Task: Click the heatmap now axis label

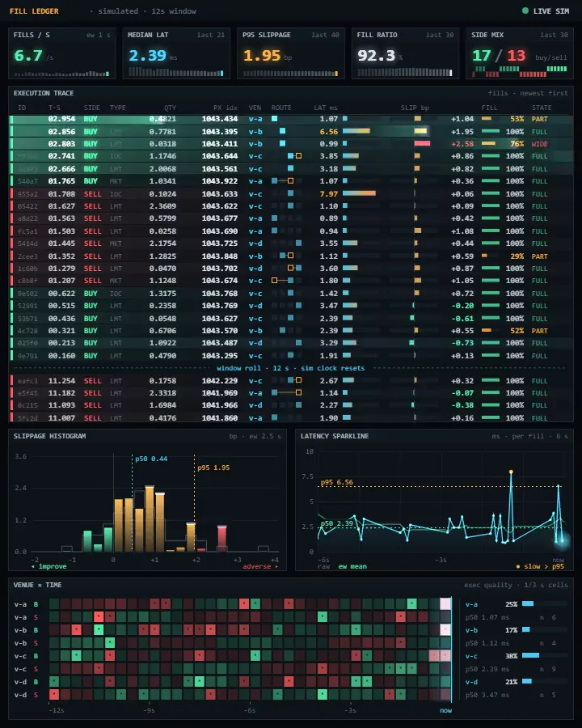Action: (x=445, y=710)
